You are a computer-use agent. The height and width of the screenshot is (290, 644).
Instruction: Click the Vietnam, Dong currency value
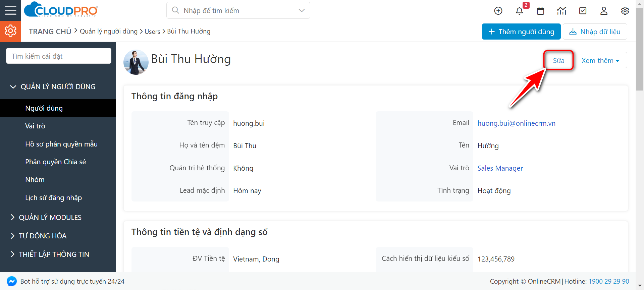tap(256, 259)
